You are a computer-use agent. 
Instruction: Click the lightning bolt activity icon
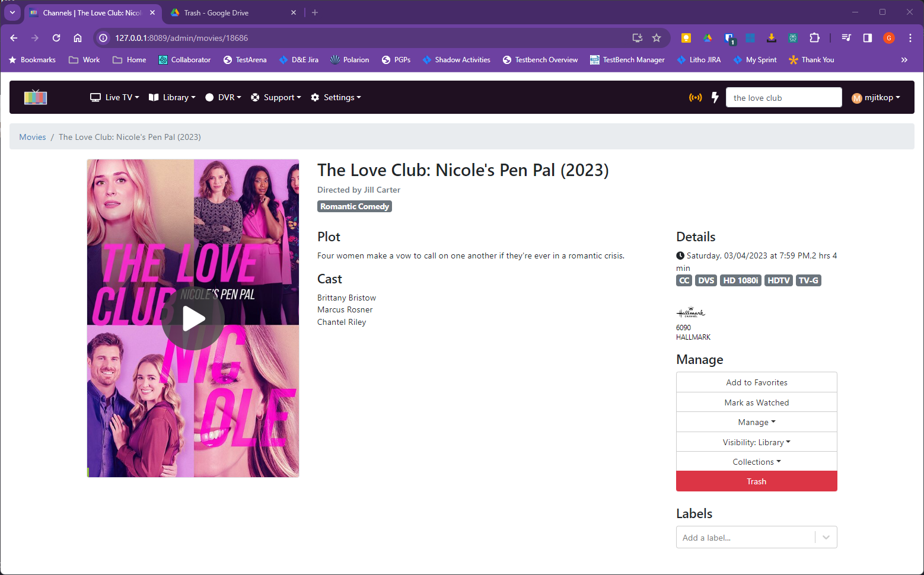(x=715, y=97)
